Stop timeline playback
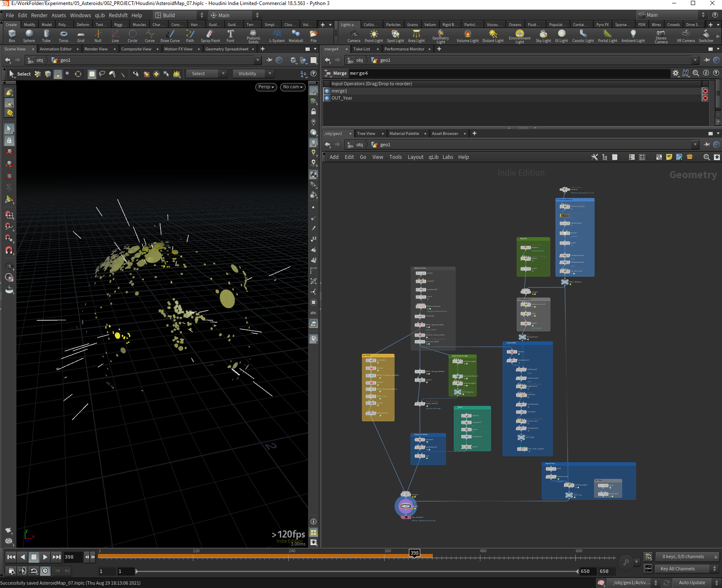Viewport: 722px width, 588px height. (34, 557)
